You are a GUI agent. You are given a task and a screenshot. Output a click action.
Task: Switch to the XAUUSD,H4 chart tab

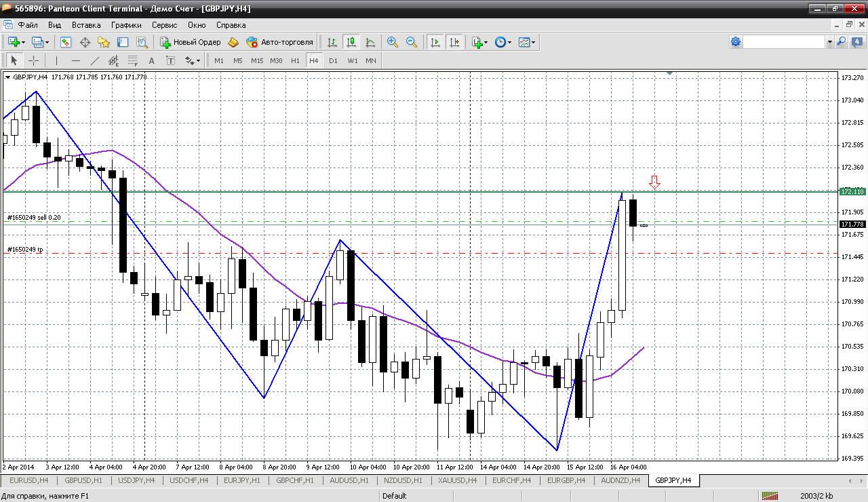coord(457,480)
